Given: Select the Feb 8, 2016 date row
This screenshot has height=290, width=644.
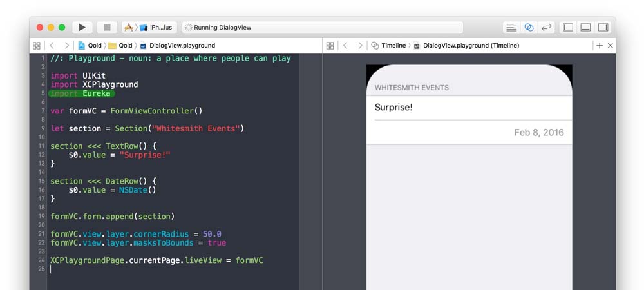Looking at the screenshot, I should pos(469,132).
